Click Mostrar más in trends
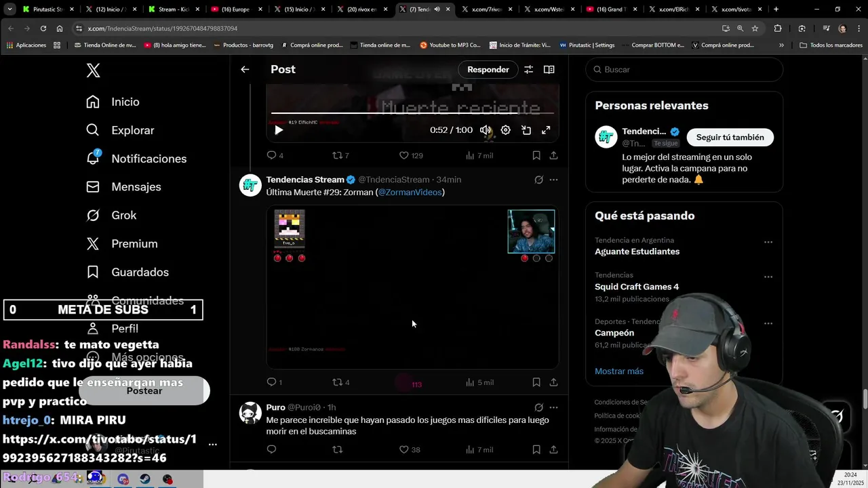 click(619, 371)
